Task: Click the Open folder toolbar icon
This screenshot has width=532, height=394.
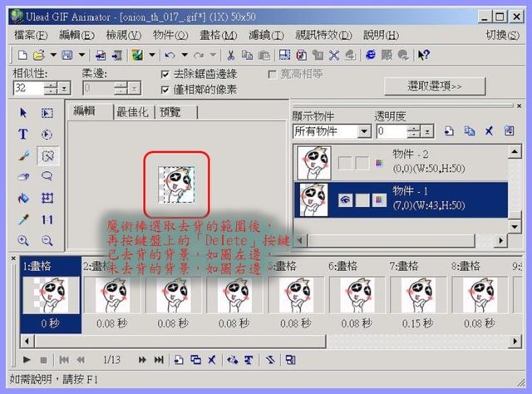Action: [39, 55]
